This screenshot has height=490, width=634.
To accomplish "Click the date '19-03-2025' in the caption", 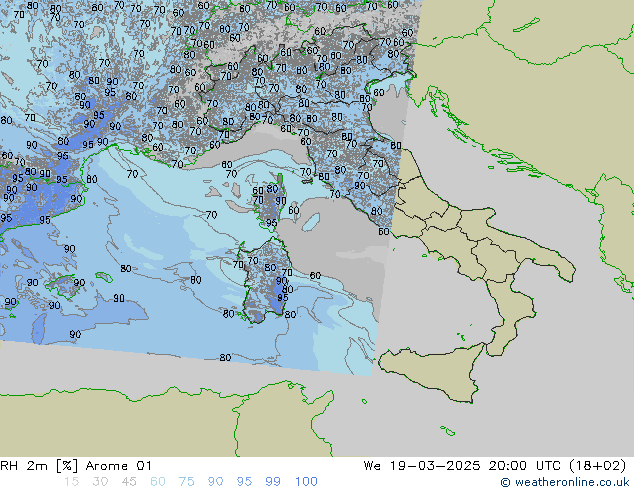I will tap(435, 466).
